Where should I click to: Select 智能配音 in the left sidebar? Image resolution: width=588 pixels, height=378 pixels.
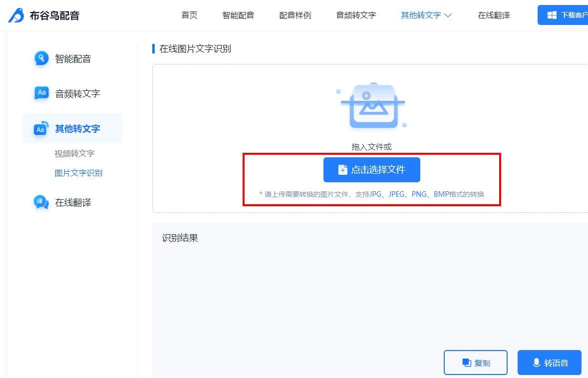point(72,59)
